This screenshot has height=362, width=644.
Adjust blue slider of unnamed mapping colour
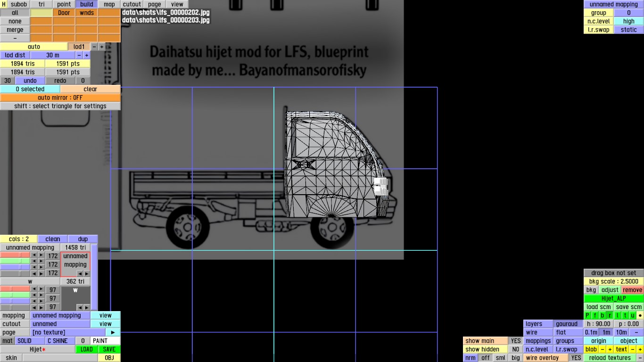tap(15, 267)
